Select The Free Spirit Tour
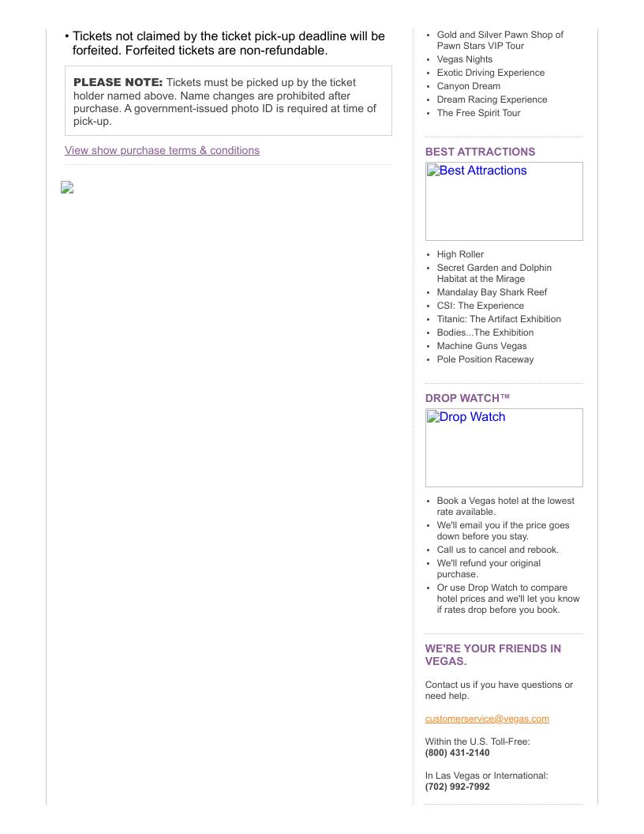 (x=478, y=113)
